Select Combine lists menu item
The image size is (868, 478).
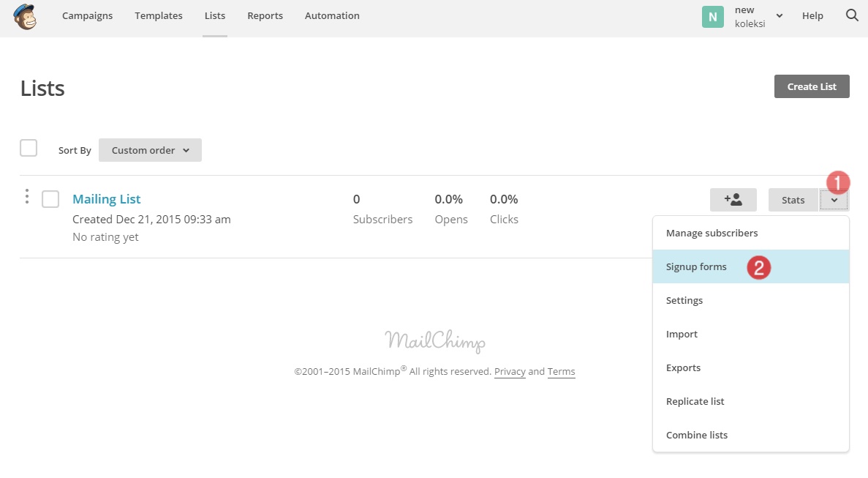pos(751,435)
